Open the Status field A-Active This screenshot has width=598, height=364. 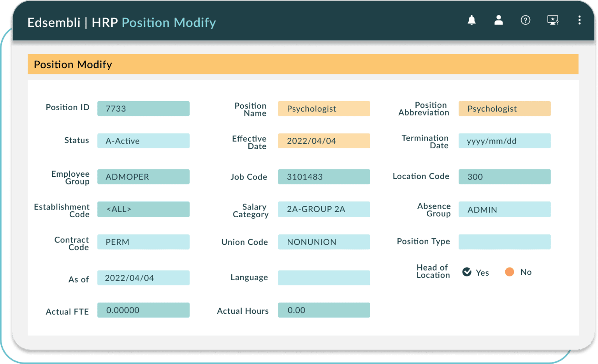(143, 141)
